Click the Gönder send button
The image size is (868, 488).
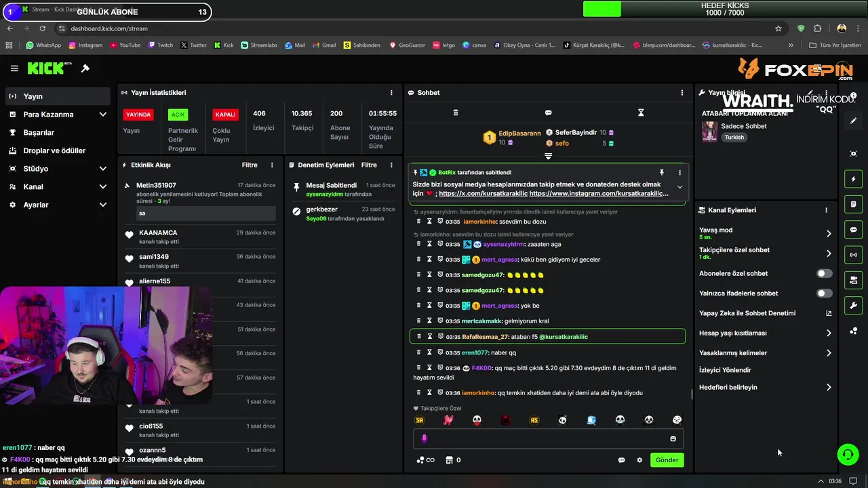pyautogui.click(x=667, y=460)
